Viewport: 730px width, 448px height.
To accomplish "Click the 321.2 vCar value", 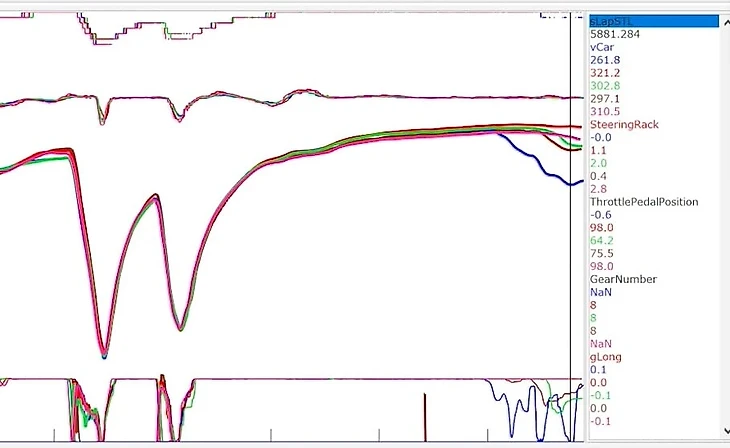I will 605,73.
